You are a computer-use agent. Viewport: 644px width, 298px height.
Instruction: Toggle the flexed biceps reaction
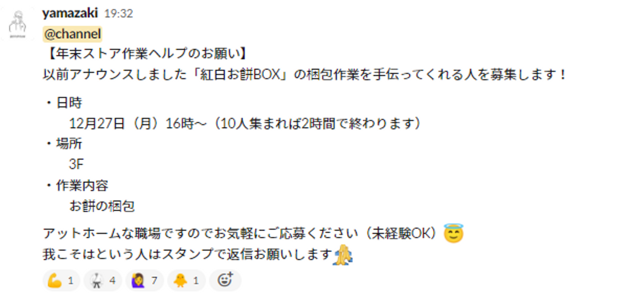(x=61, y=281)
